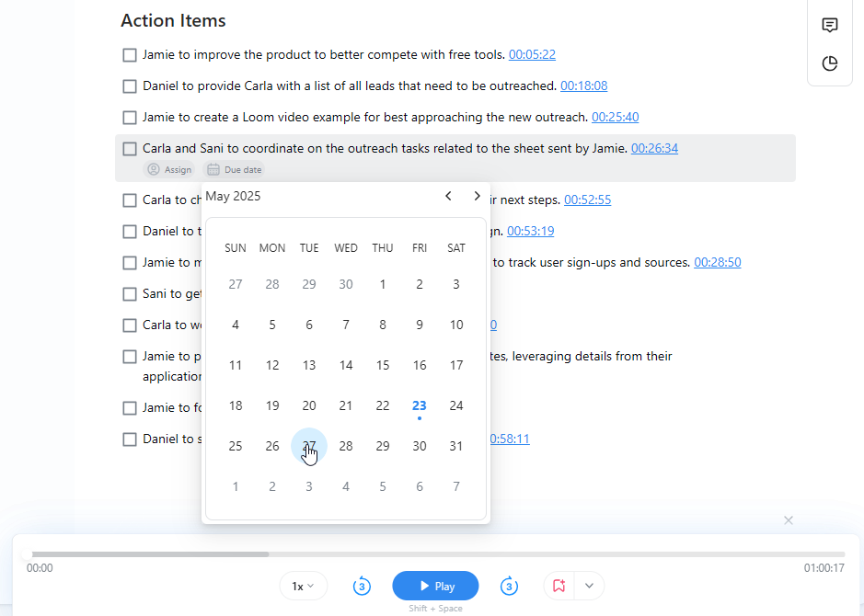This screenshot has height=616, width=864.
Task: Open the Due date picker chip
Action: (x=235, y=169)
